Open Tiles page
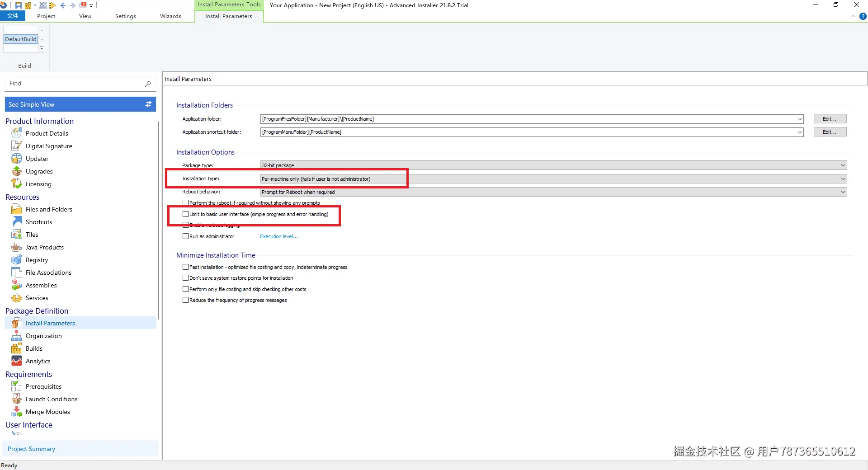 point(32,235)
